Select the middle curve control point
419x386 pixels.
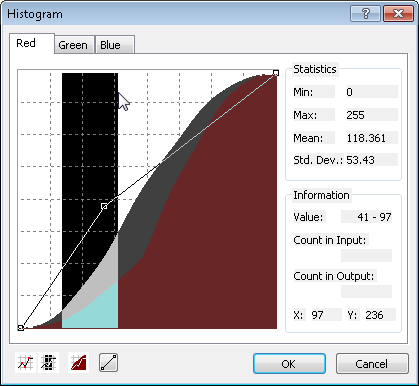pos(104,206)
